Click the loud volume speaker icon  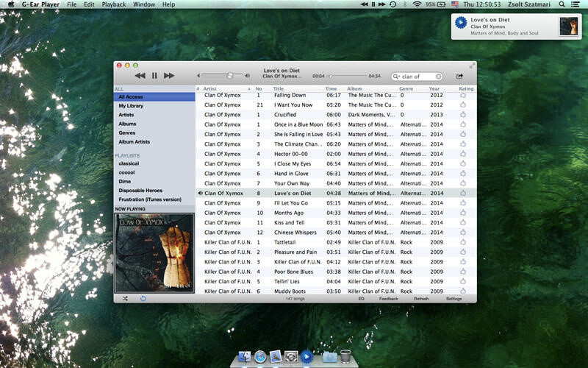pyautogui.click(x=247, y=76)
